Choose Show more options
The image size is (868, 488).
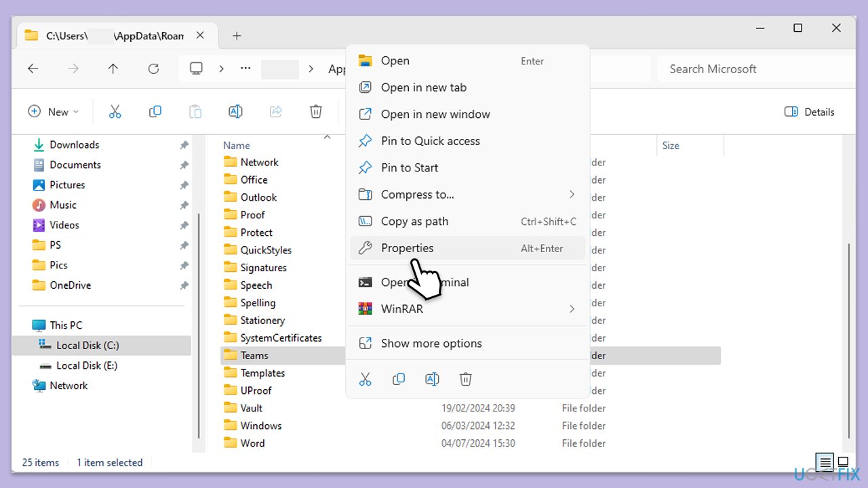[467, 344]
